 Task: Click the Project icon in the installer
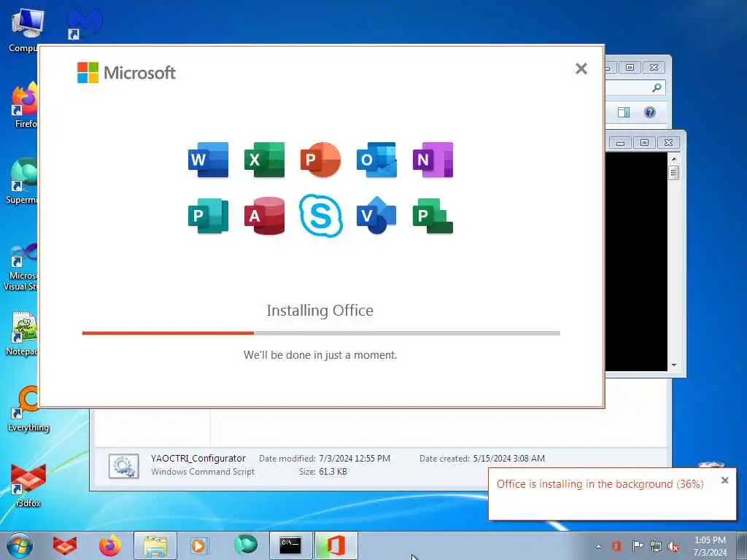tap(433, 216)
